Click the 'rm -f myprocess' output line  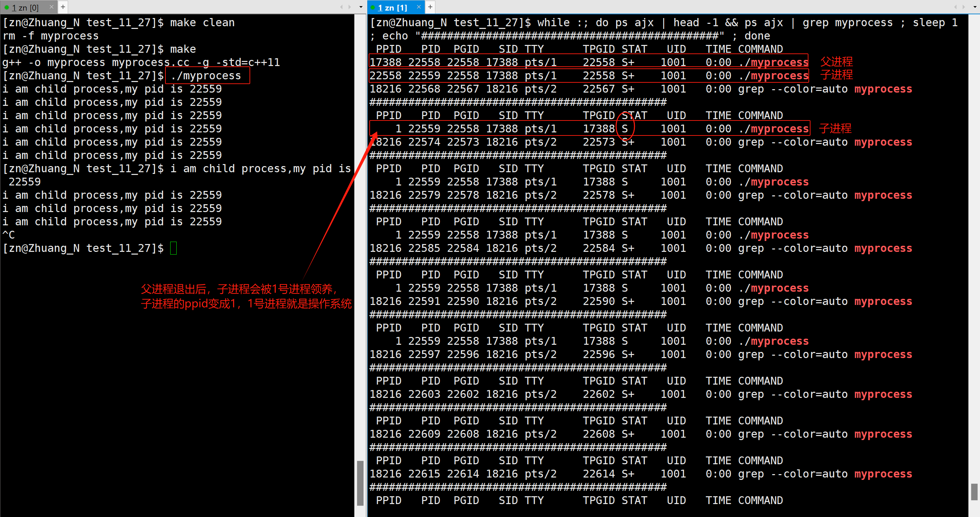(x=51, y=36)
